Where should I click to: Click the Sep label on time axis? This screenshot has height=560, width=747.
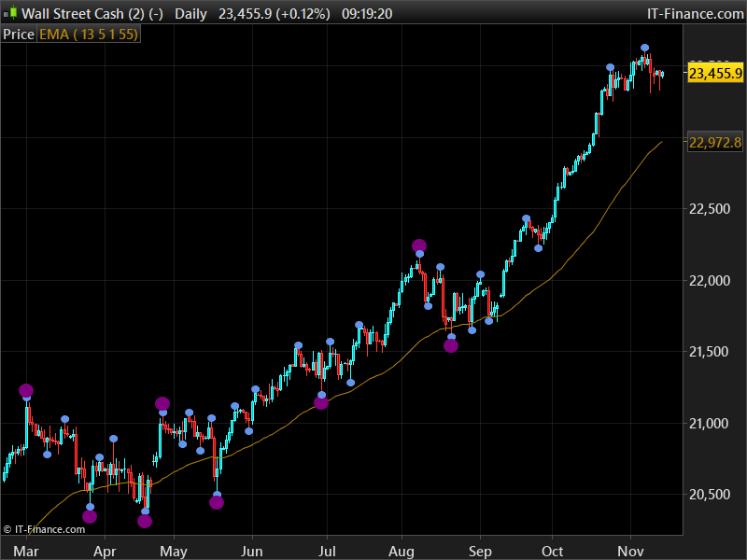(x=480, y=551)
